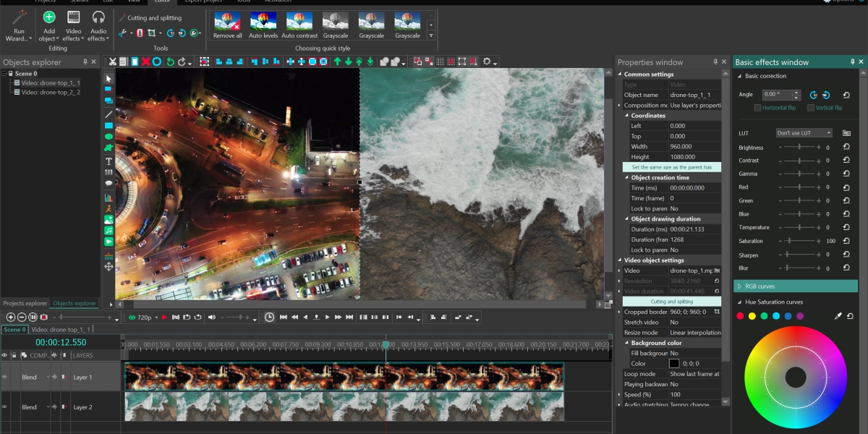Click Set the same size as parent
This screenshot has height=434, width=868.
click(671, 167)
